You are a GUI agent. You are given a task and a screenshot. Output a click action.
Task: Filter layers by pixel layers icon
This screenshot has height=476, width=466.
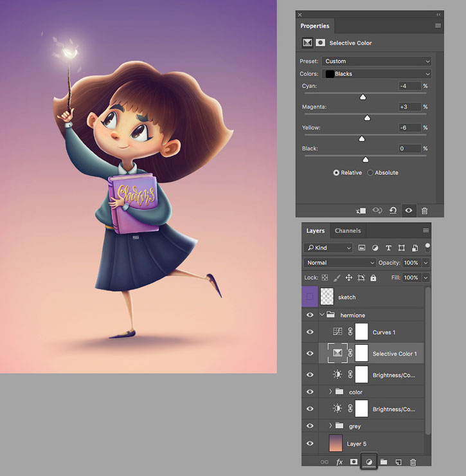pyautogui.click(x=362, y=248)
